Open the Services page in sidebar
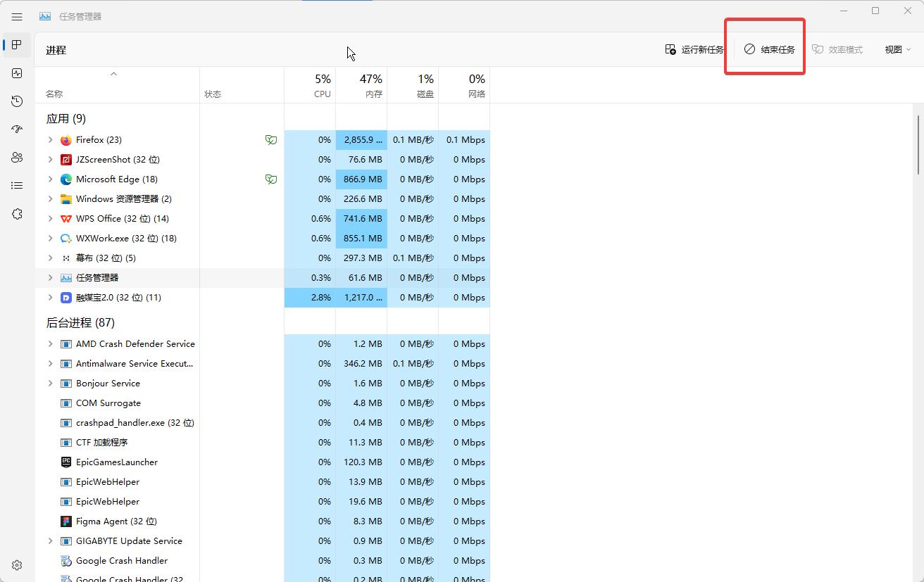 (17, 214)
